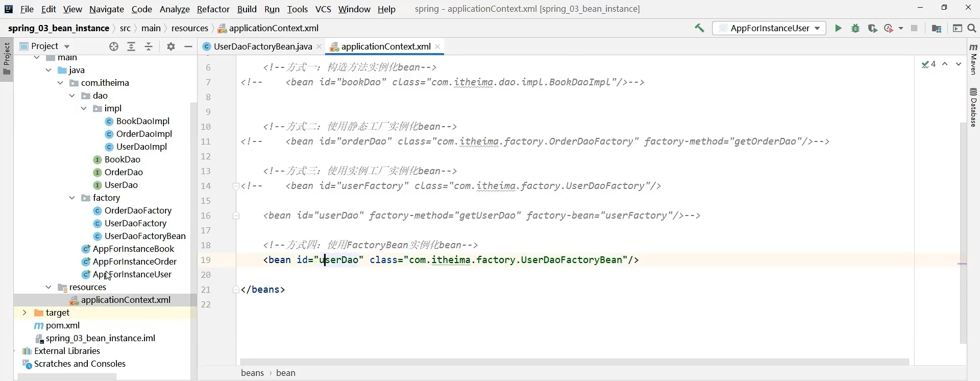Select BookDaoImpl in the project tree
Image resolution: width=980 pixels, height=381 pixels.
[142, 121]
